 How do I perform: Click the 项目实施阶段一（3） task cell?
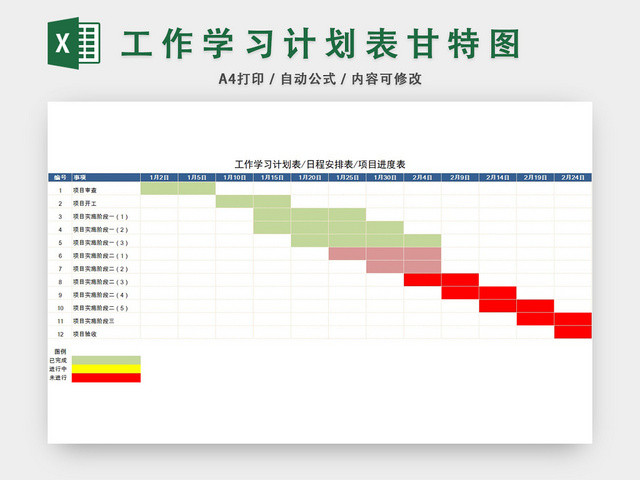[x=106, y=242]
